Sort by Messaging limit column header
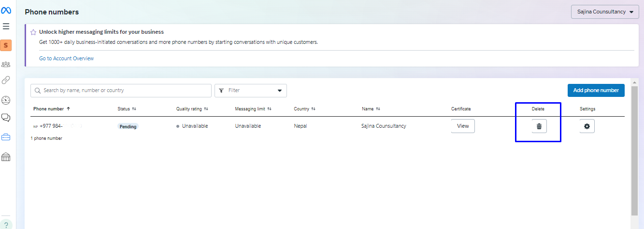This screenshot has width=644, height=229. point(253,109)
